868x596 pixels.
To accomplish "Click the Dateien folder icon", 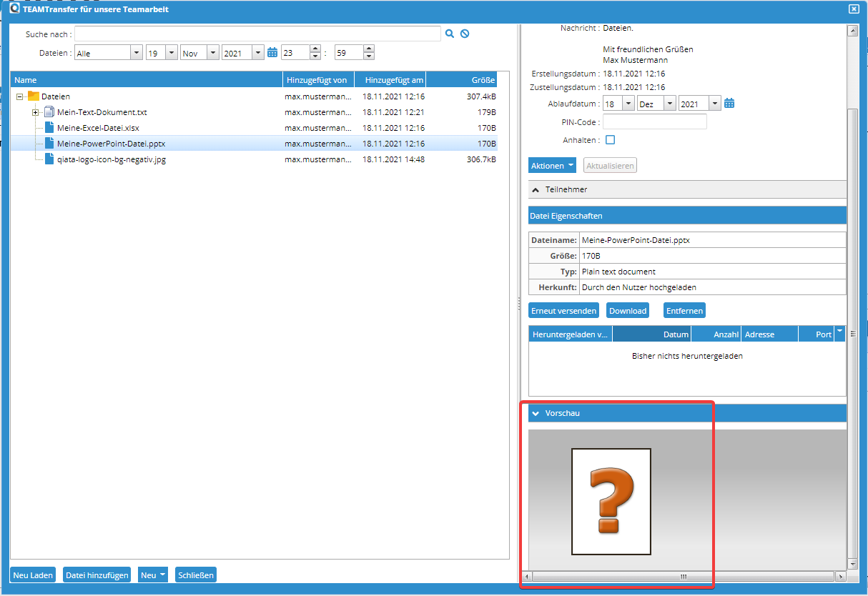I will point(34,96).
